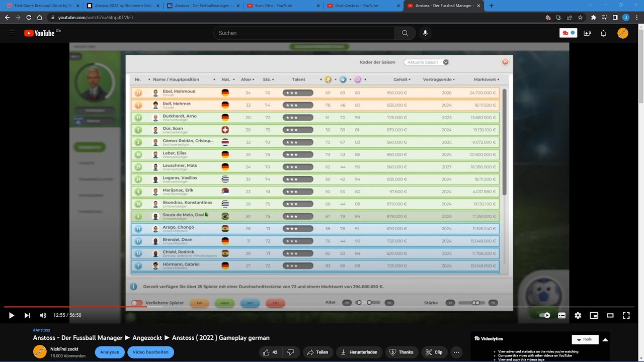Adjust the Alter range slider
This screenshot has width=644, height=362.
(368, 303)
